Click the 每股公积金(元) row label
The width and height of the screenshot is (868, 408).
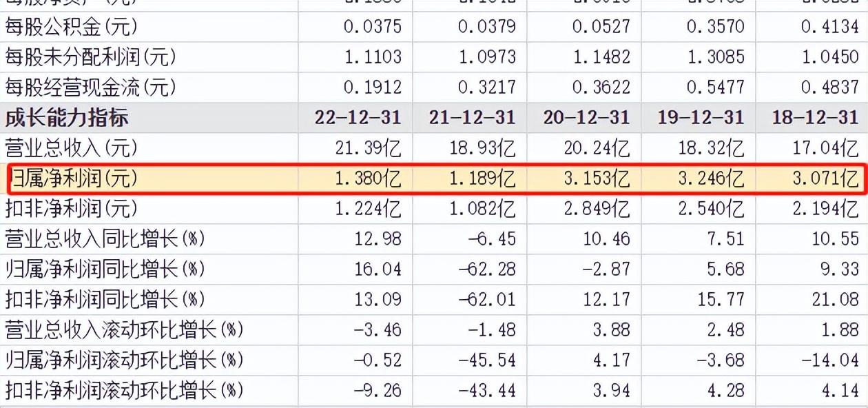(72, 27)
